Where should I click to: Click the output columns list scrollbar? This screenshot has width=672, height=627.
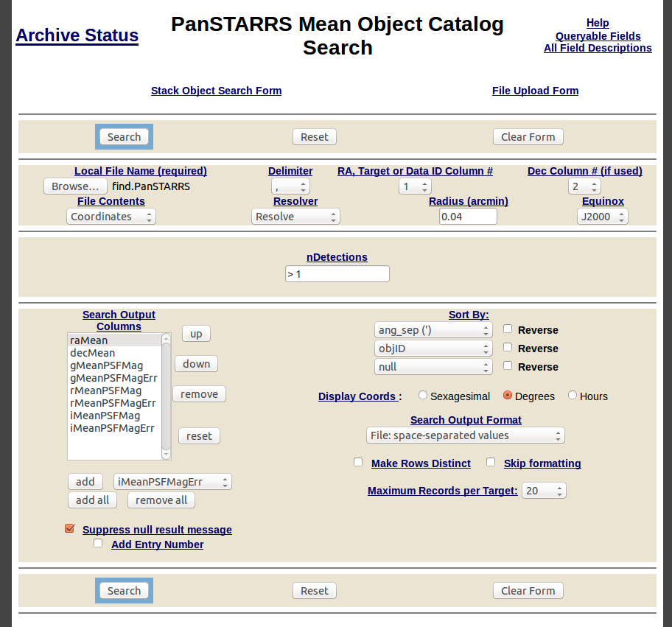pyautogui.click(x=167, y=396)
